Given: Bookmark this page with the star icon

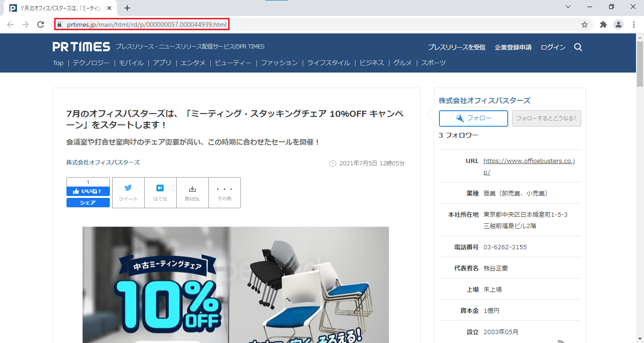Looking at the screenshot, I should [585, 24].
